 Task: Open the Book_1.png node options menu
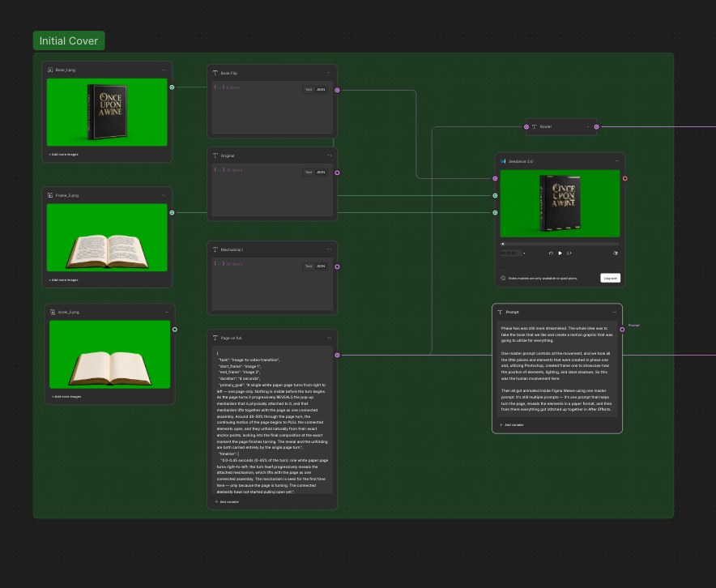164,70
